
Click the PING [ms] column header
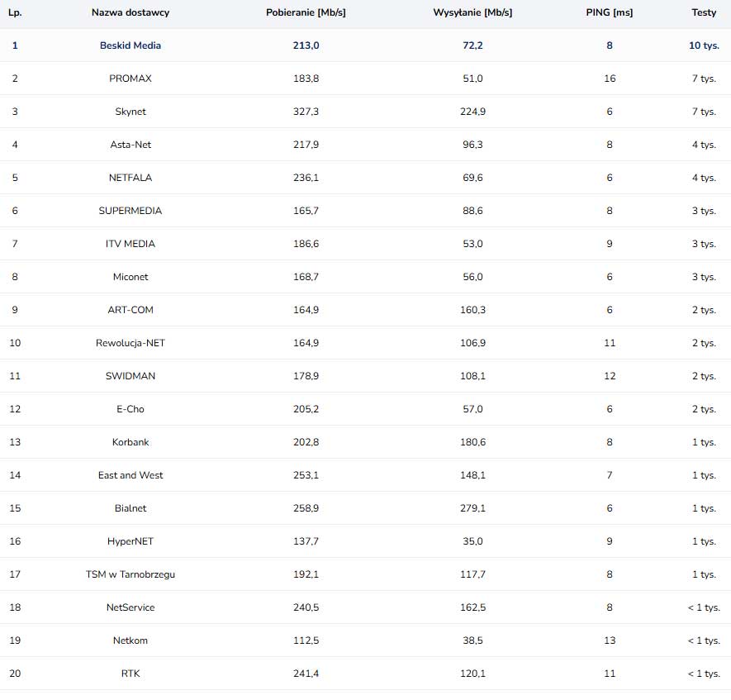tap(609, 13)
